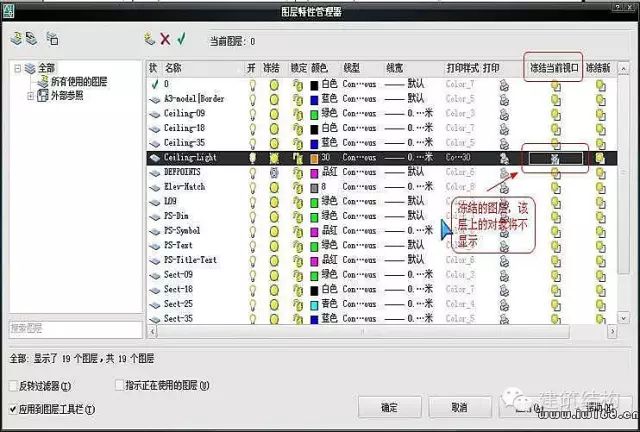Sort by 打印样式 column header
This screenshot has width=640, height=432.
(x=462, y=68)
